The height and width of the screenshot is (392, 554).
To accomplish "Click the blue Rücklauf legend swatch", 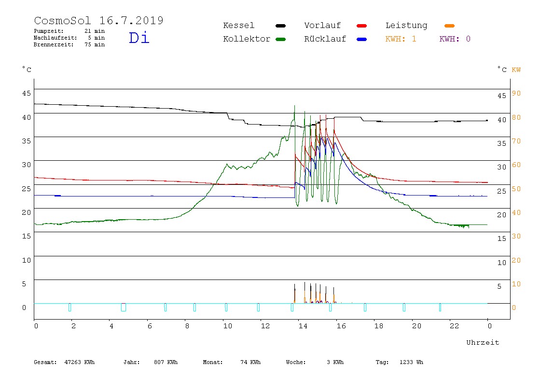I will [362, 39].
